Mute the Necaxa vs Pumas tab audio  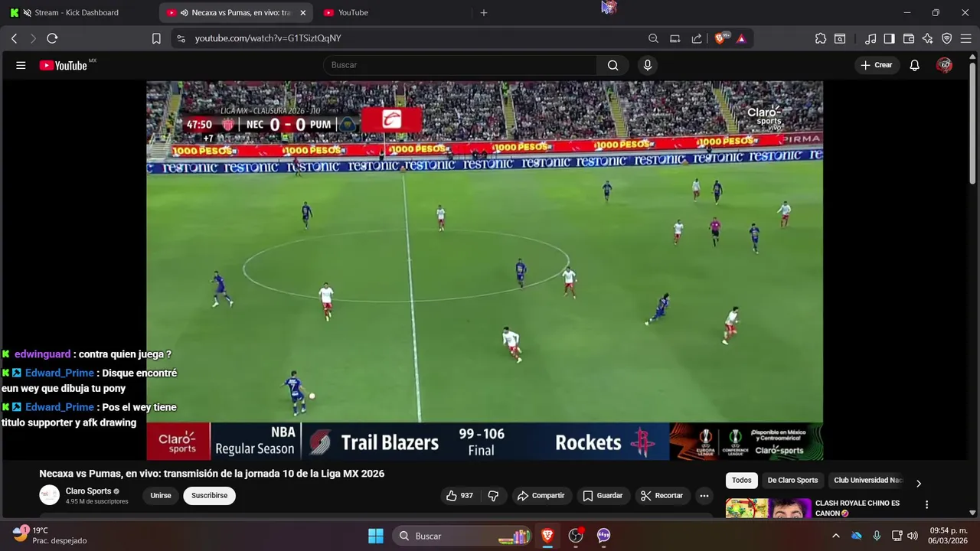click(x=185, y=13)
